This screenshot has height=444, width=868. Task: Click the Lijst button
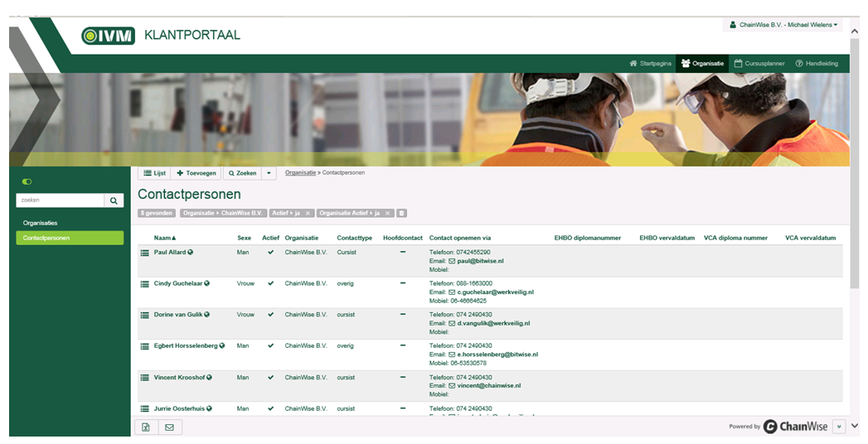pyautogui.click(x=154, y=173)
